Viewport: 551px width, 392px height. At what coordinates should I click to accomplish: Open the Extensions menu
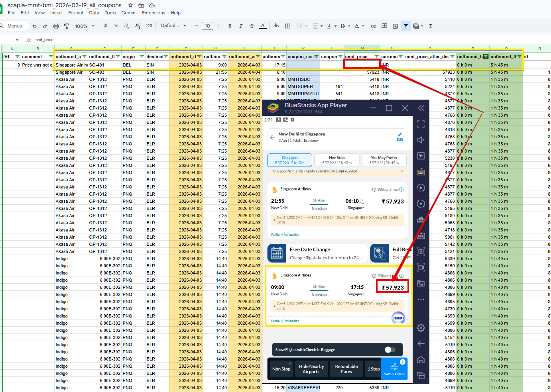(153, 13)
